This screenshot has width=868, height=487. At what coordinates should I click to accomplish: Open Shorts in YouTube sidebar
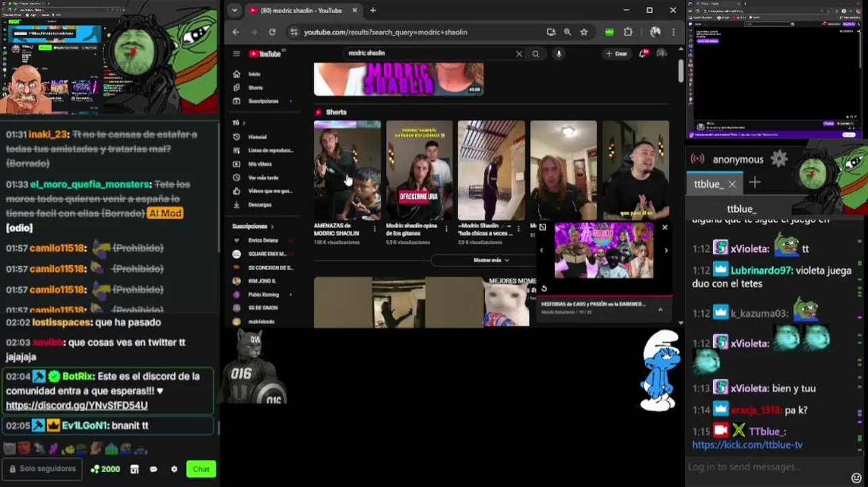(x=255, y=87)
